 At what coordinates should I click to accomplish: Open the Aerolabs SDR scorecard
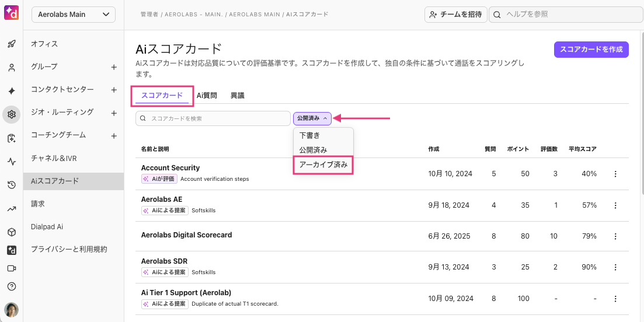point(164,261)
